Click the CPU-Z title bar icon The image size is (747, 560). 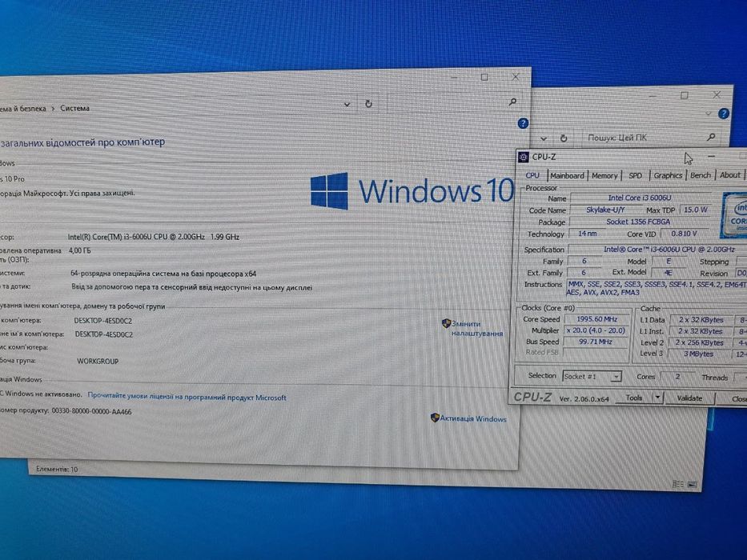[523, 157]
